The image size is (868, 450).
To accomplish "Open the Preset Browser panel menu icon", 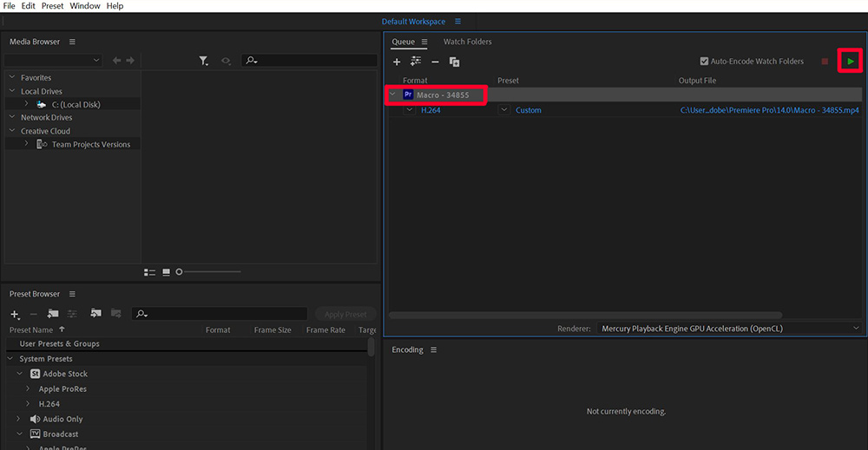I will click(x=73, y=294).
